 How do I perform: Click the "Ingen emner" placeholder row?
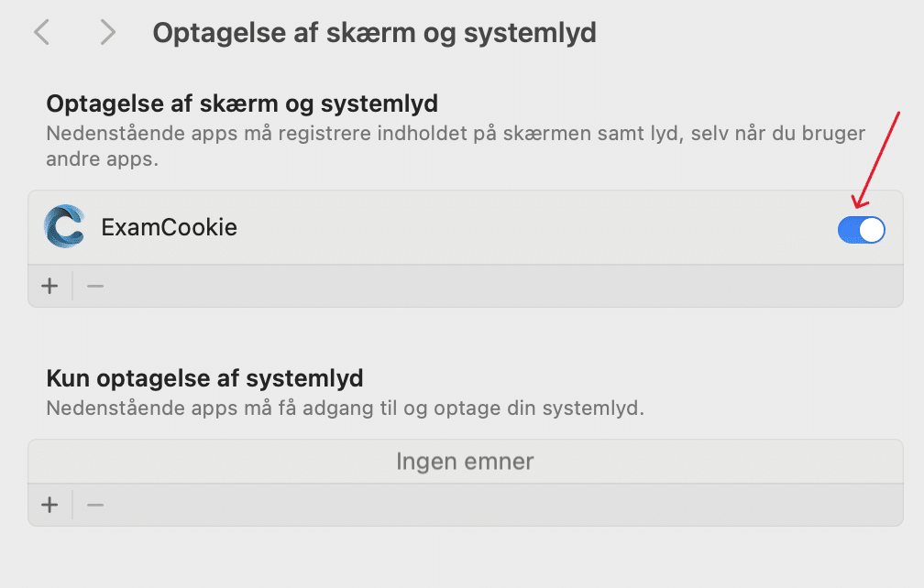pyautogui.click(x=465, y=461)
